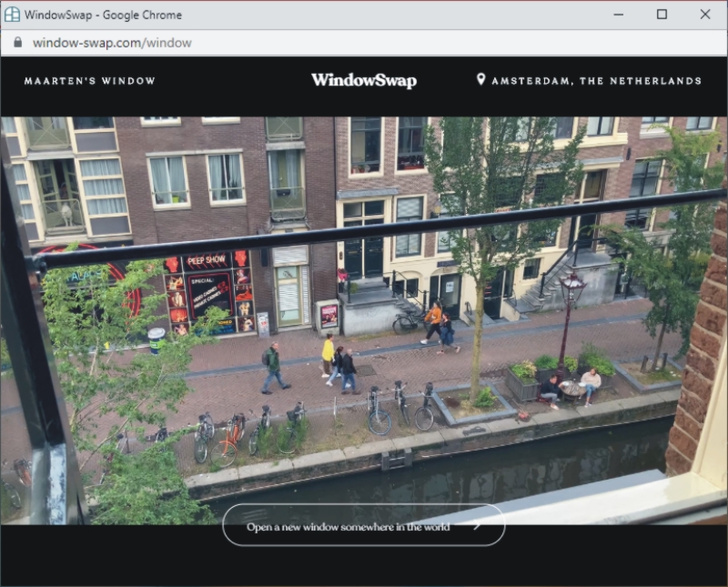728x587 pixels.
Task: Click the people sitting by the planter
Action: click(571, 385)
